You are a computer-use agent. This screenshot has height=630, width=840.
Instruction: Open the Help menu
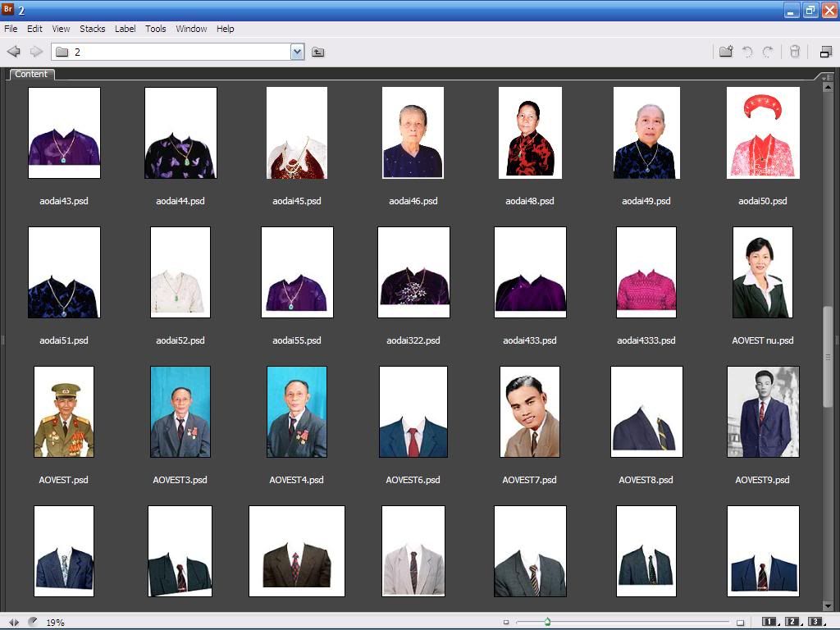pos(225,29)
